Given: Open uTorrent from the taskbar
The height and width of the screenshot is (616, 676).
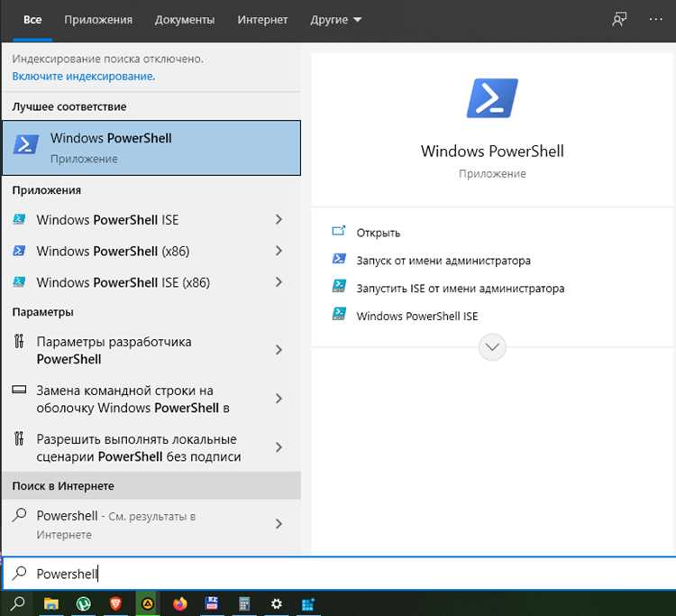Looking at the screenshot, I should point(83,604).
